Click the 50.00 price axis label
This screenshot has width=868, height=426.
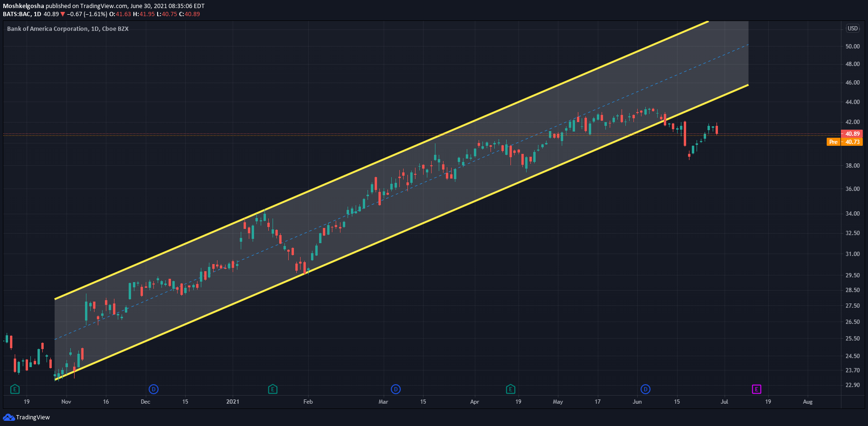tap(852, 47)
